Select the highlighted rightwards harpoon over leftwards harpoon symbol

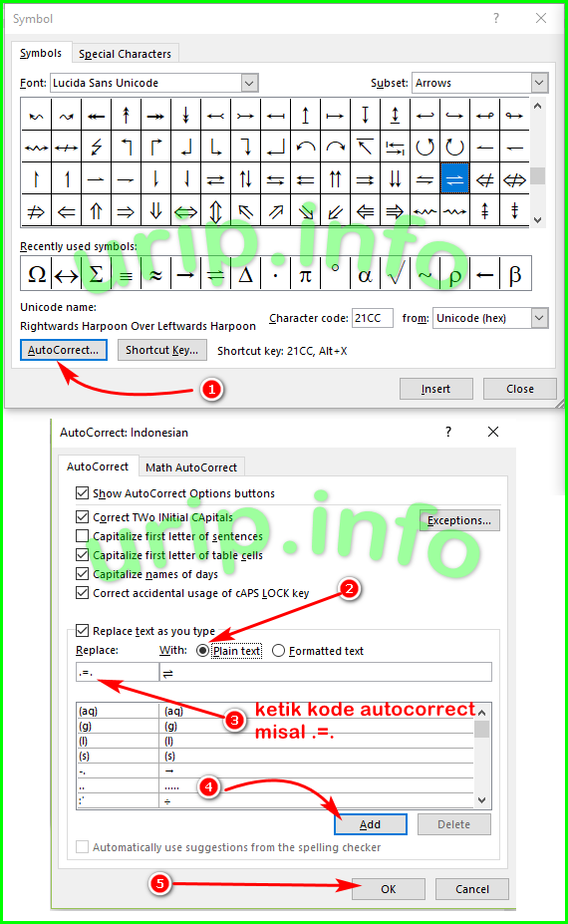(x=454, y=179)
